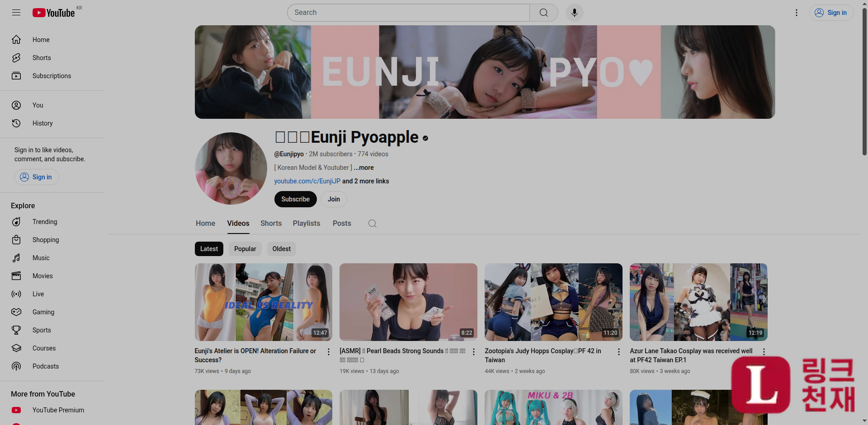Play the MIKU & 2B thumbnail
The width and height of the screenshot is (868, 425).
pos(553,407)
